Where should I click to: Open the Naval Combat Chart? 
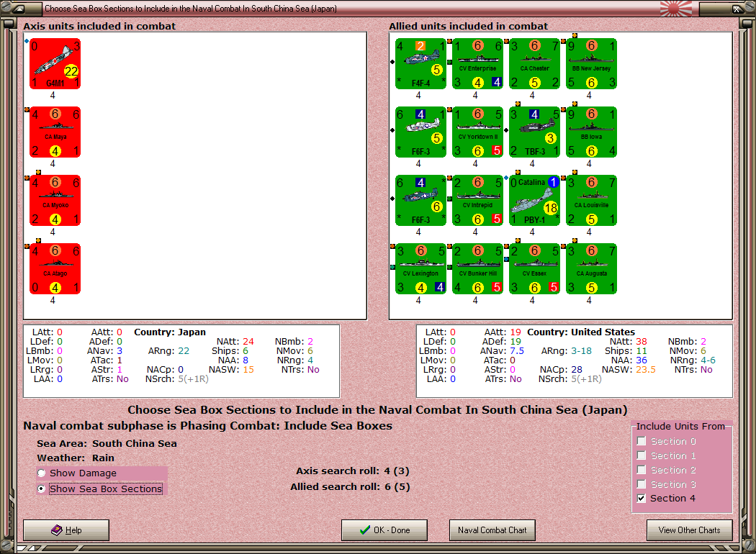[492, 530]
